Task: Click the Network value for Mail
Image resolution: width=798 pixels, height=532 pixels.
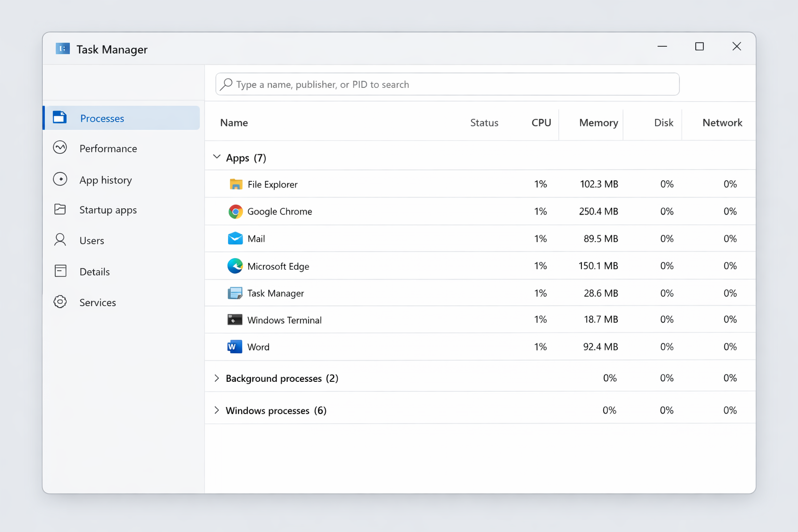Action: [730, 238]
